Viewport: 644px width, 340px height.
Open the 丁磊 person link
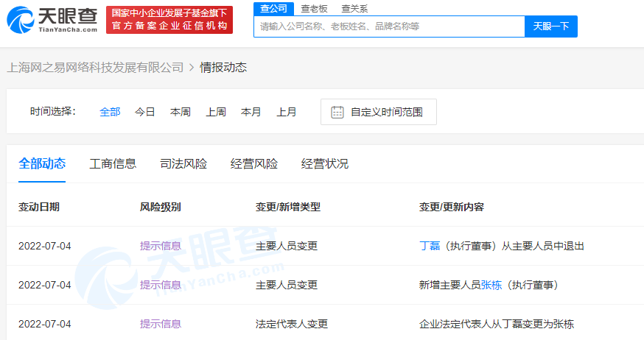(430, 246)
